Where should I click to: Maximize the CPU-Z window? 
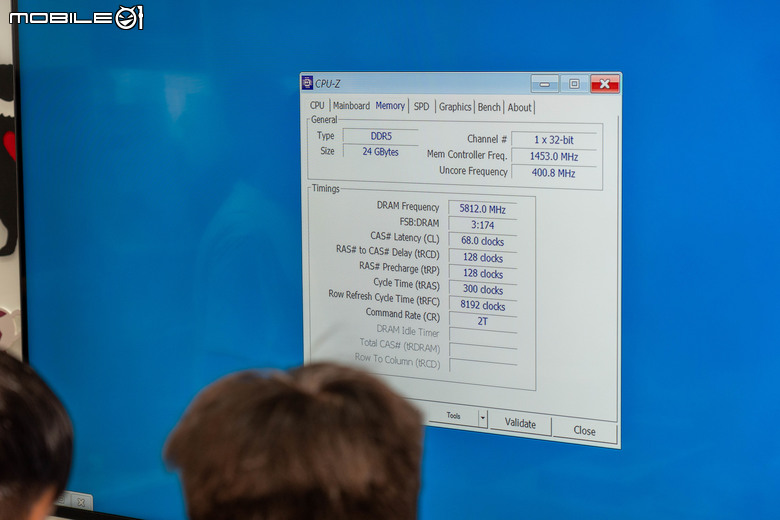click(x=574, y=84)
